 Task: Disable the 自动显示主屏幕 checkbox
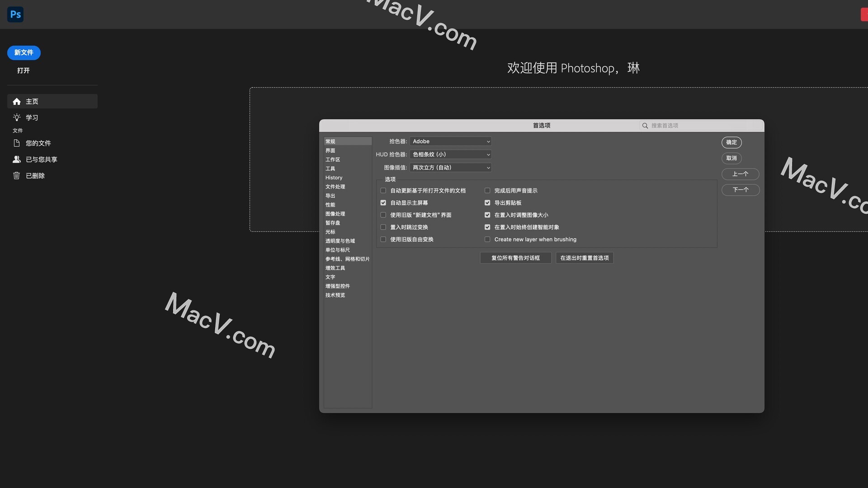383,202
